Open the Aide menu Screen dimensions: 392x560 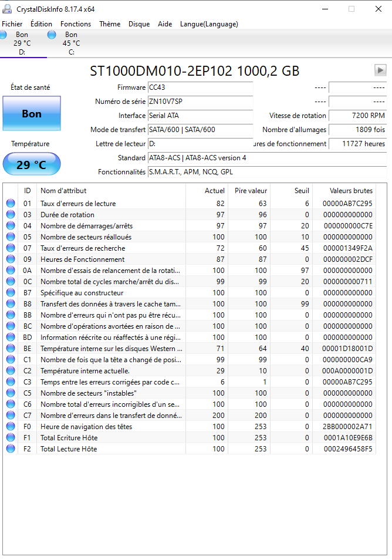click(x=165, y=24)
